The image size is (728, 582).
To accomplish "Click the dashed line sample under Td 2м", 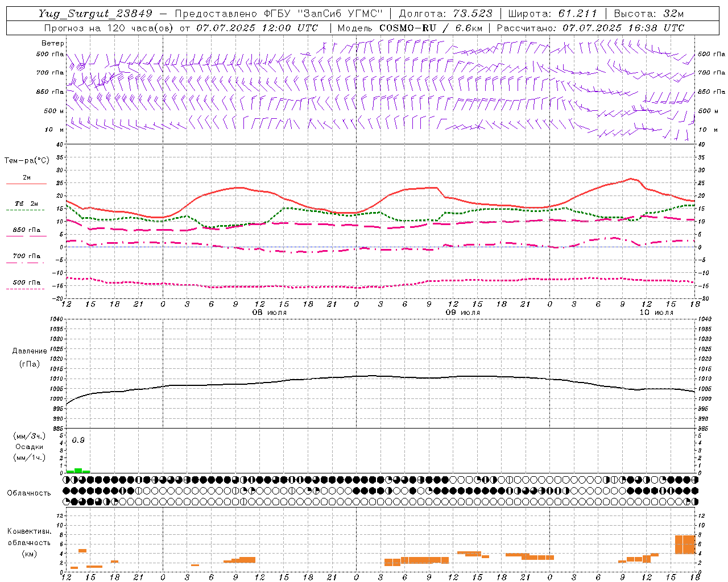I will (26, 210).
